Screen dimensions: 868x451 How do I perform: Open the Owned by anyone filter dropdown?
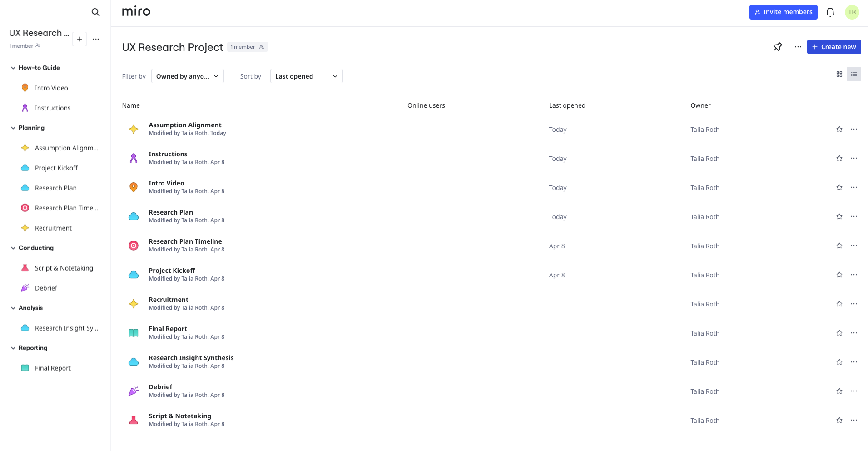pyautogui.click(x=187, y=76)
